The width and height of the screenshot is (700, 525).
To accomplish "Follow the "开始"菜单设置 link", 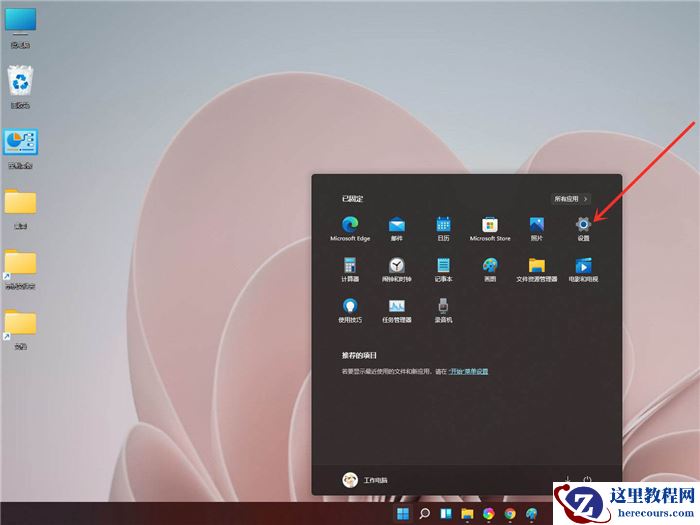I will click(468, 371).
